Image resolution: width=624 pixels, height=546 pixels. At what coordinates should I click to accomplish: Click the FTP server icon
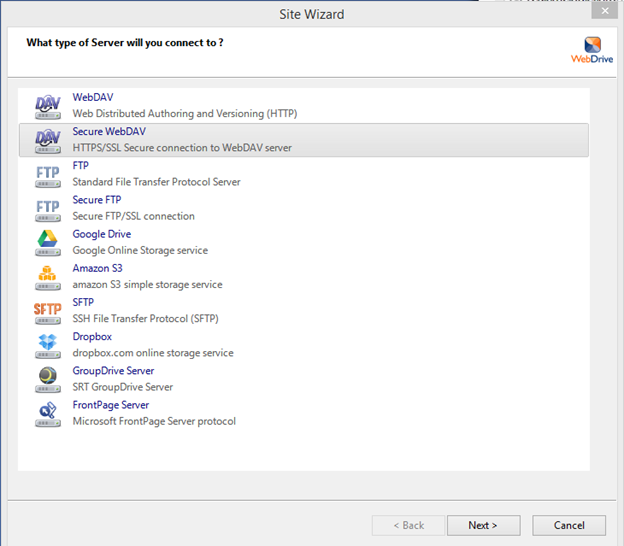(47, 174)
